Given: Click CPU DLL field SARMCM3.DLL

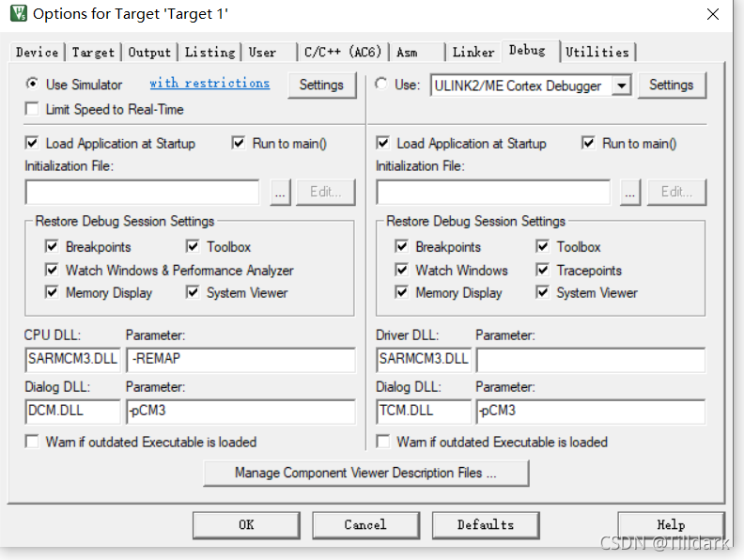Looking at the screenshot, I should (x=72, y=359).
